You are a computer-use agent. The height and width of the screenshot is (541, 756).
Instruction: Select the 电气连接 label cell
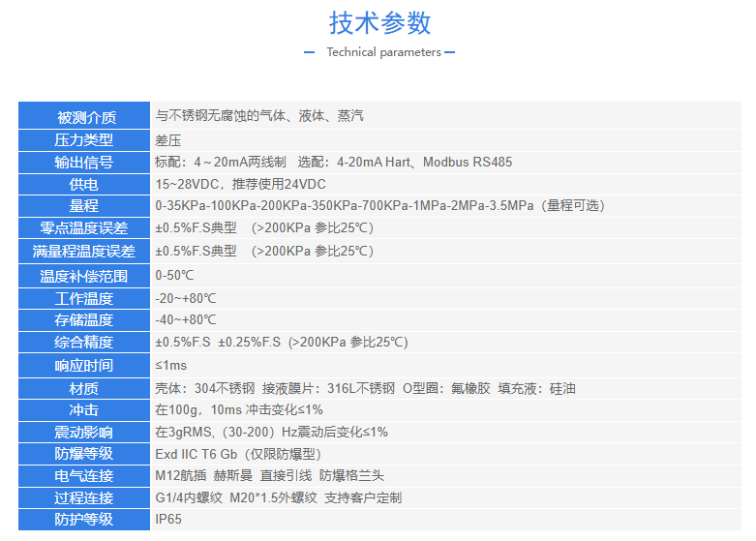pos(84,475)
